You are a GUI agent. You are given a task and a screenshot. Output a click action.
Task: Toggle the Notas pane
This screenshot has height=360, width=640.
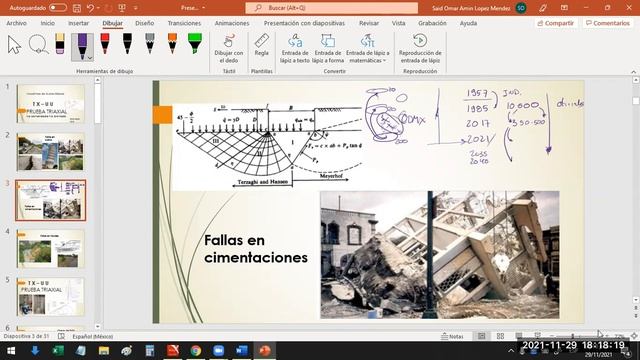(452, 336)
